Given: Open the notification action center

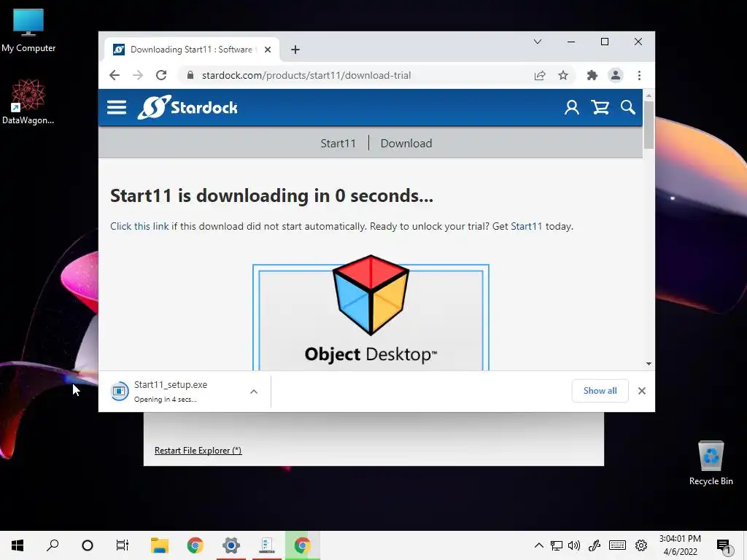Looking at the screenshot, I should click(724, 545).
